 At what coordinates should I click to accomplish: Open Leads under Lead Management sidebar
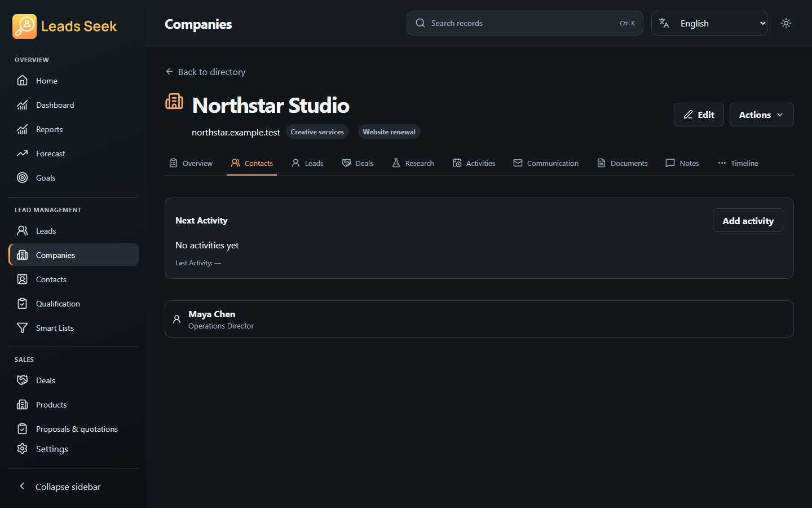(73, 231)
